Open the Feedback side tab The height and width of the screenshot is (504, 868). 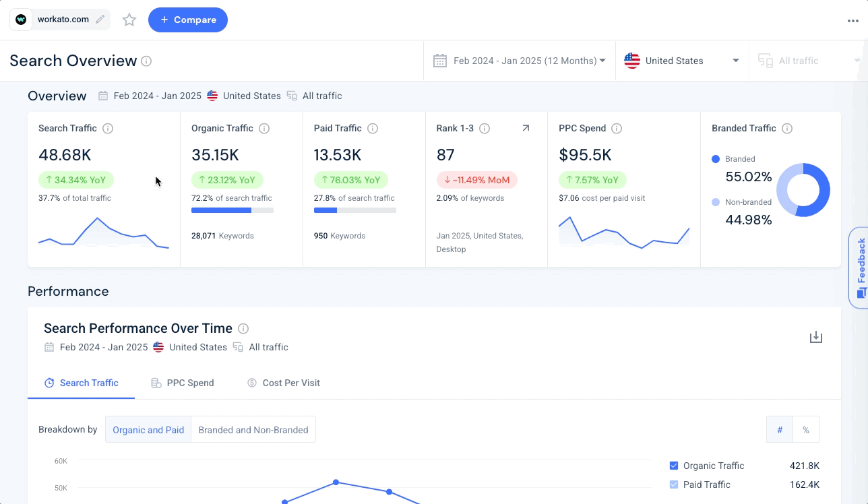click(x=859, y=267)
